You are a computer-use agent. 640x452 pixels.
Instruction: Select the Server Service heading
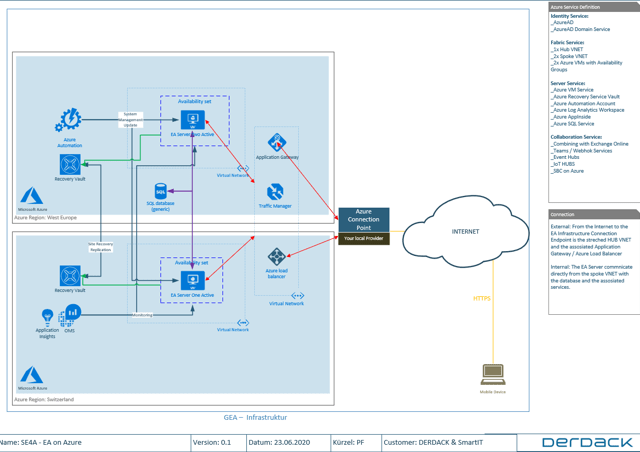pos(568,83)
